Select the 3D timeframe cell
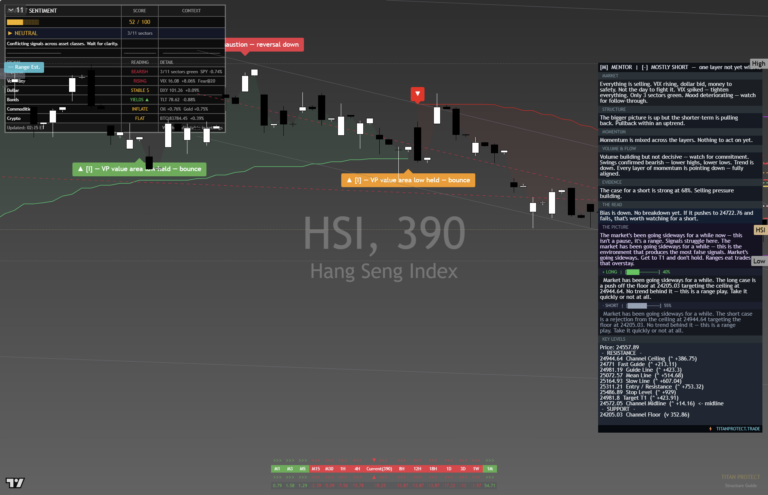This screenshot has height=495, width=768. click(463, 469)
